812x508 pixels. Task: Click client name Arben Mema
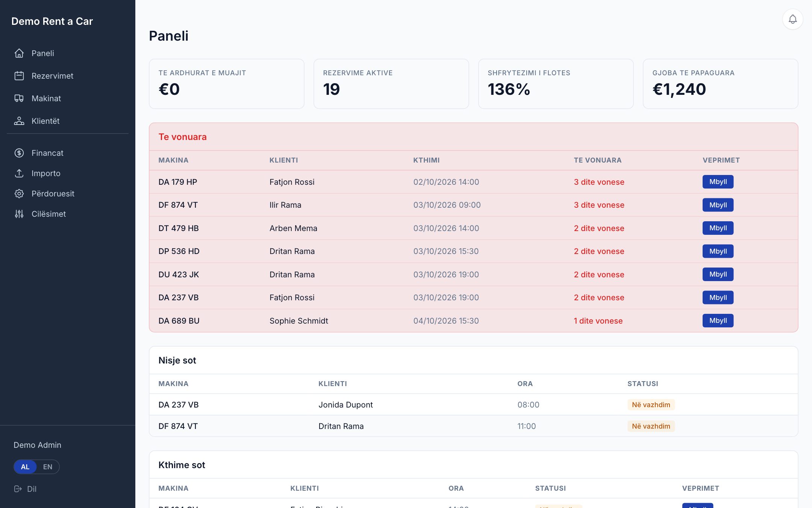pyautogui.click(x=293, y=228)
